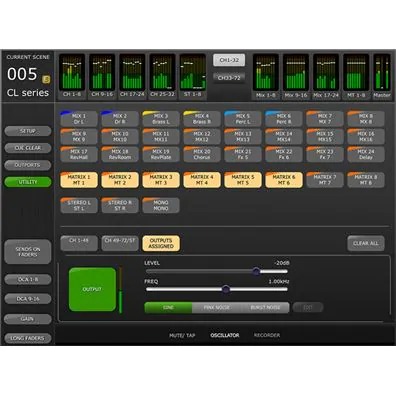Deselect MATRIX 4 output
This screenshot has width=396, height=396.
coord(202,180)
